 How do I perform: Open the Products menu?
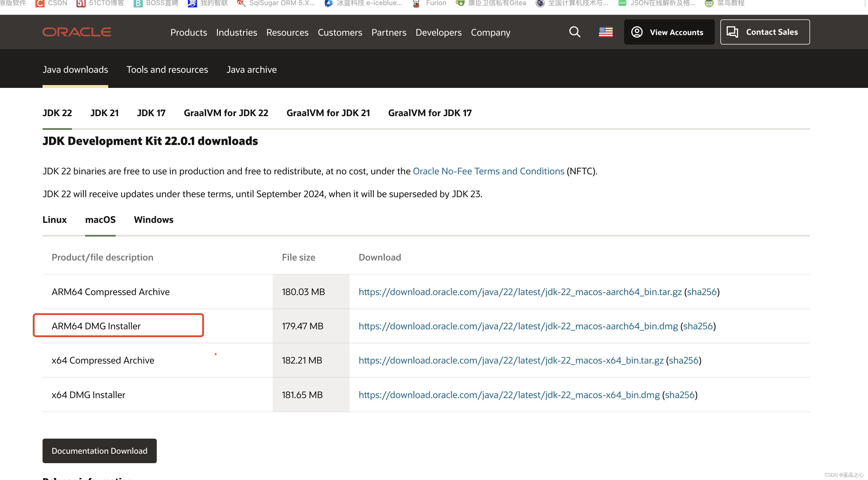[189, 32]
